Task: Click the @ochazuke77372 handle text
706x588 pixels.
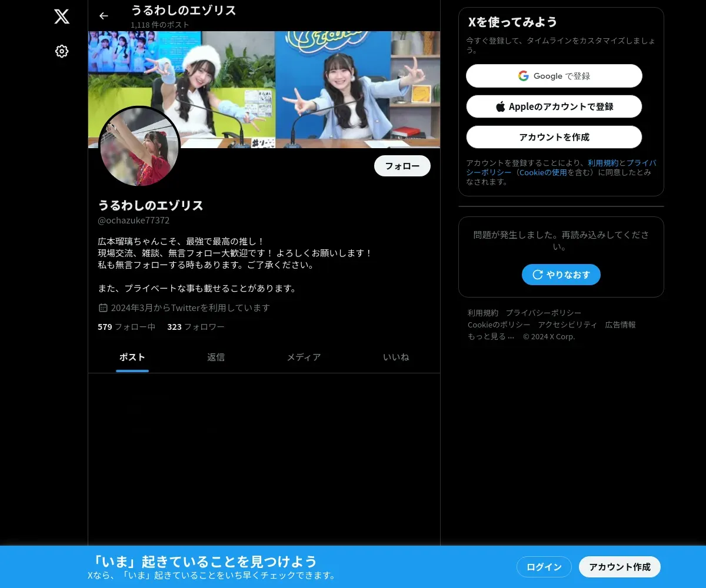Action: [134, 220]
